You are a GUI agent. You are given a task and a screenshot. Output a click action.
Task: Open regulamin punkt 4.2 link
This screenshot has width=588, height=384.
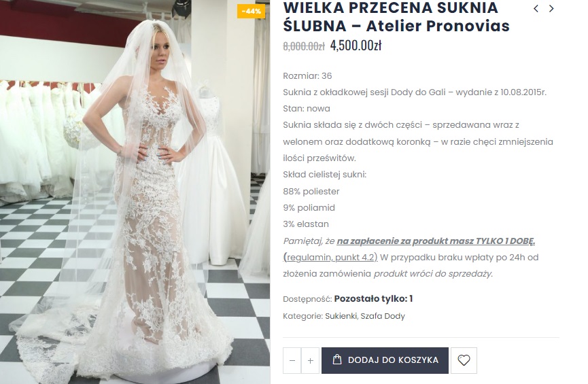tap(330, 258)
